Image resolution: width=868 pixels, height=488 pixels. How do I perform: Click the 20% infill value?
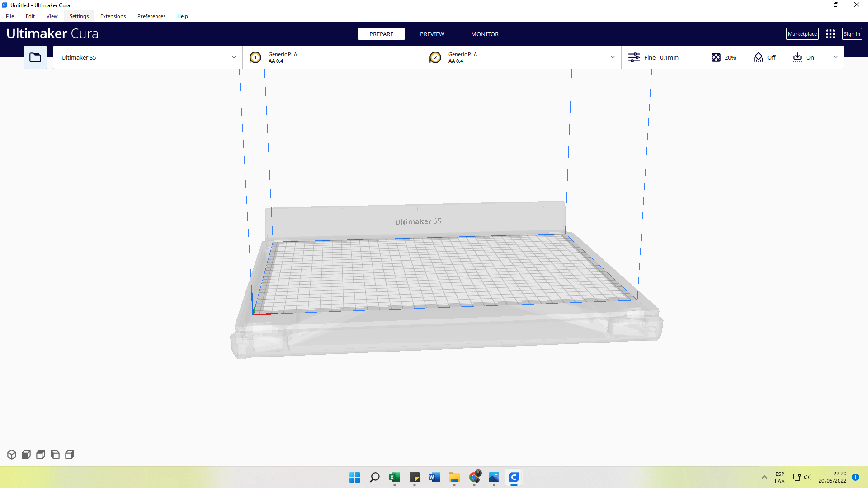click(x=730, y=57)
